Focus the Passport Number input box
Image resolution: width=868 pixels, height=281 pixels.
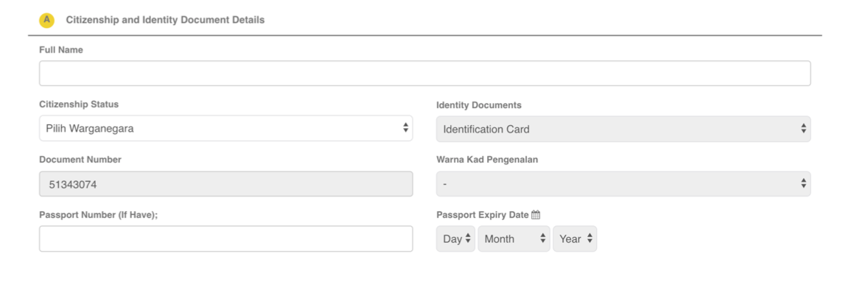coord(226,238)
